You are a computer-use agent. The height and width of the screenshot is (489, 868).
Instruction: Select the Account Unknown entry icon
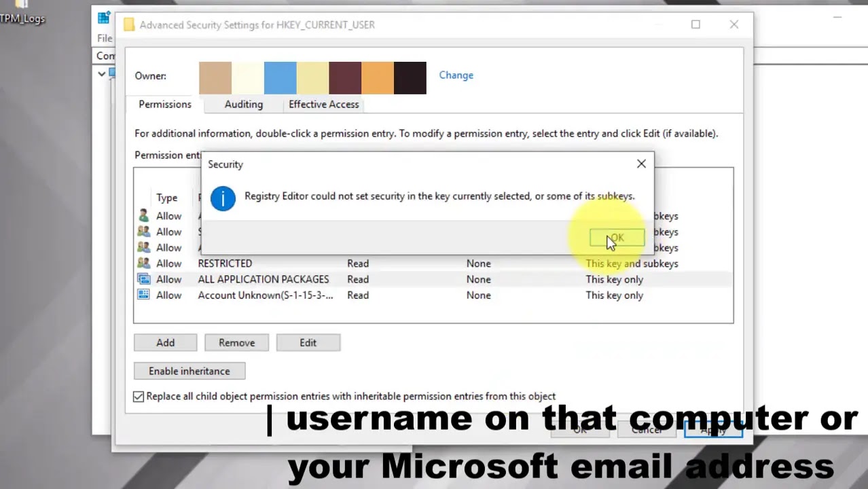pos(143,295)
